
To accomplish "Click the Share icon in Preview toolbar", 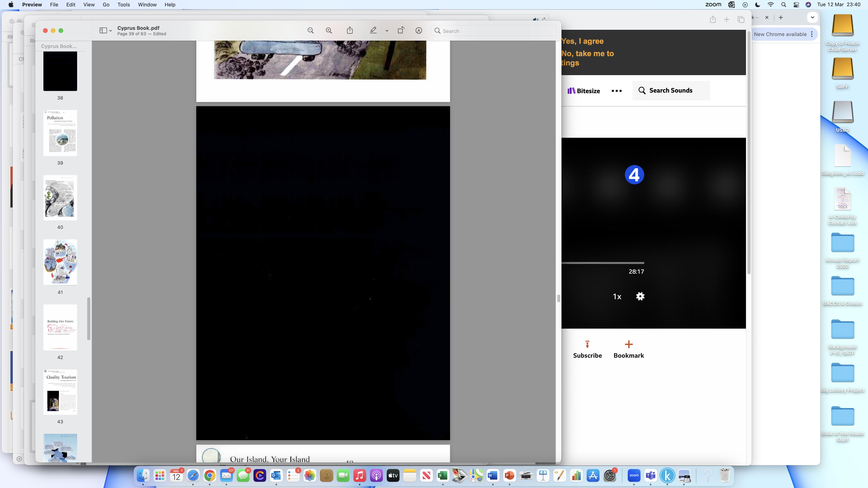I will coord(350,31).
